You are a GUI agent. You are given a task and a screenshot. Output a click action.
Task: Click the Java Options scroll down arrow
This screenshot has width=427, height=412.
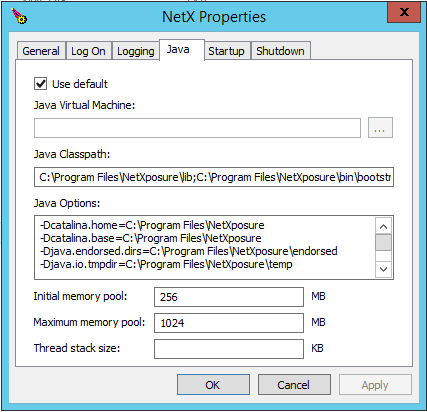[x=383, y=269]
